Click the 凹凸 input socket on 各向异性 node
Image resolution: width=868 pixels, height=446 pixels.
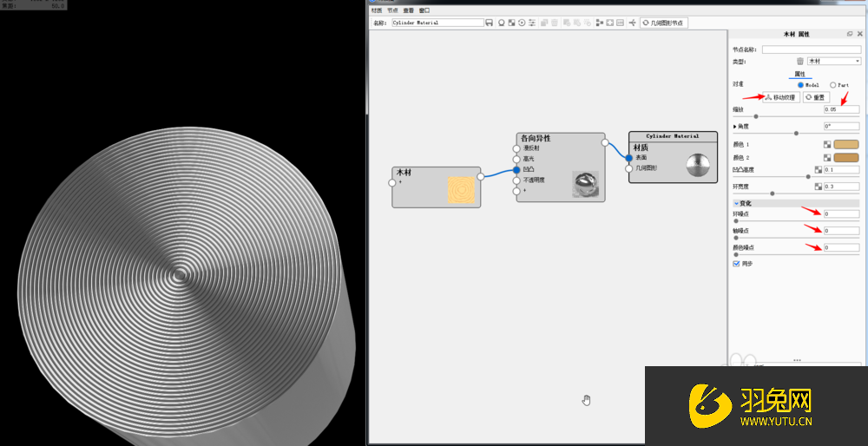coord(516,170)
